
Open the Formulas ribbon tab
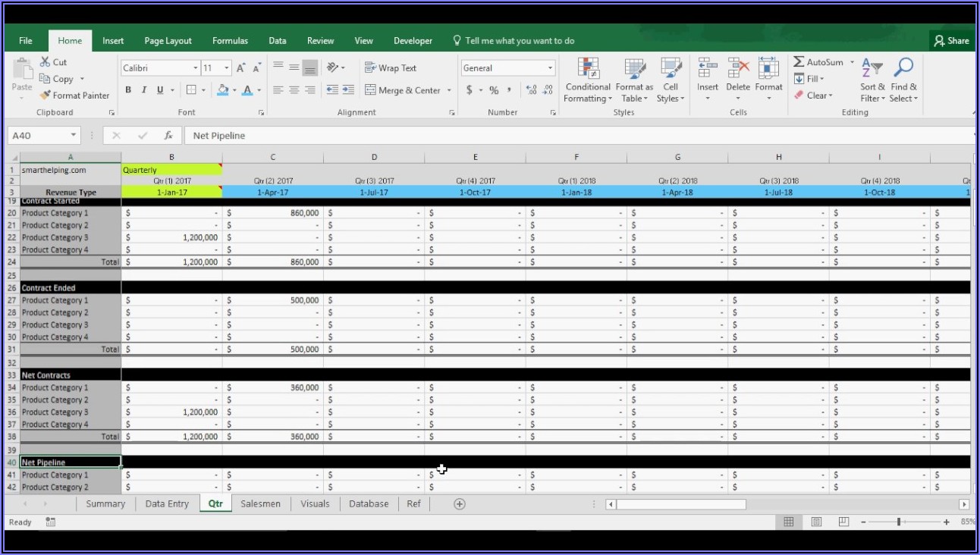click(x=230, y=41)
